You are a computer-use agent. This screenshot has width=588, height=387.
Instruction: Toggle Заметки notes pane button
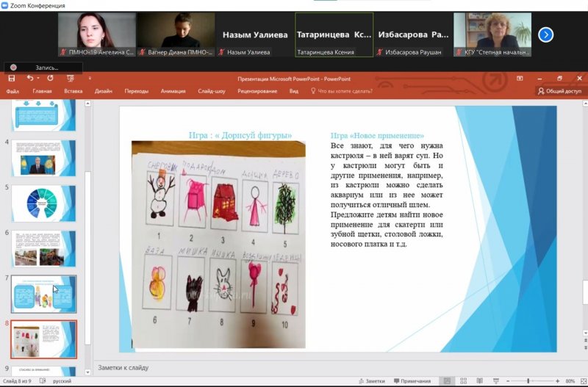coord(370,381)
